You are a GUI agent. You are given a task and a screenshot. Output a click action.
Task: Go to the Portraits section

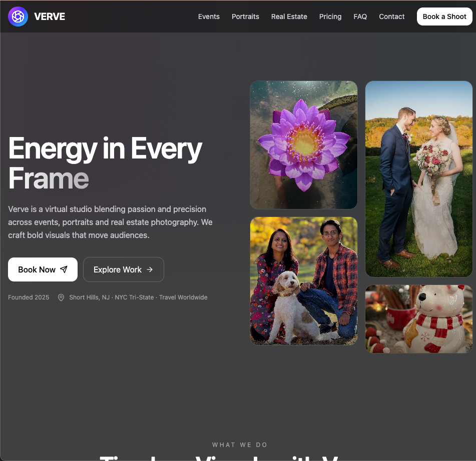click(245, 16)
